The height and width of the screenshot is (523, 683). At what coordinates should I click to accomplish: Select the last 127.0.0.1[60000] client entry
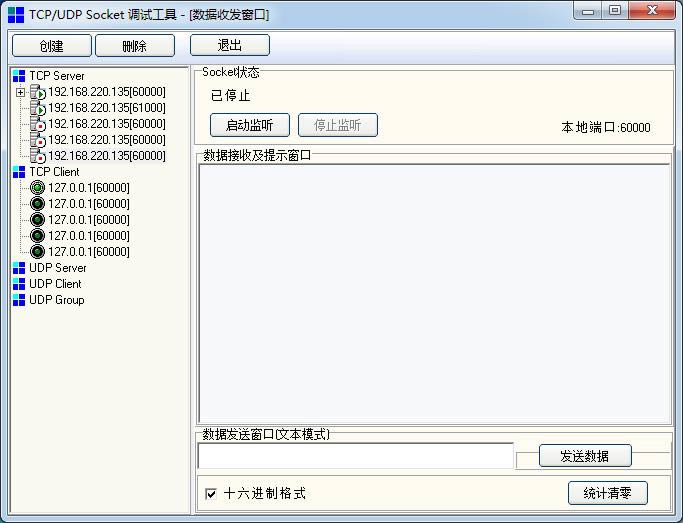point(88,252)
